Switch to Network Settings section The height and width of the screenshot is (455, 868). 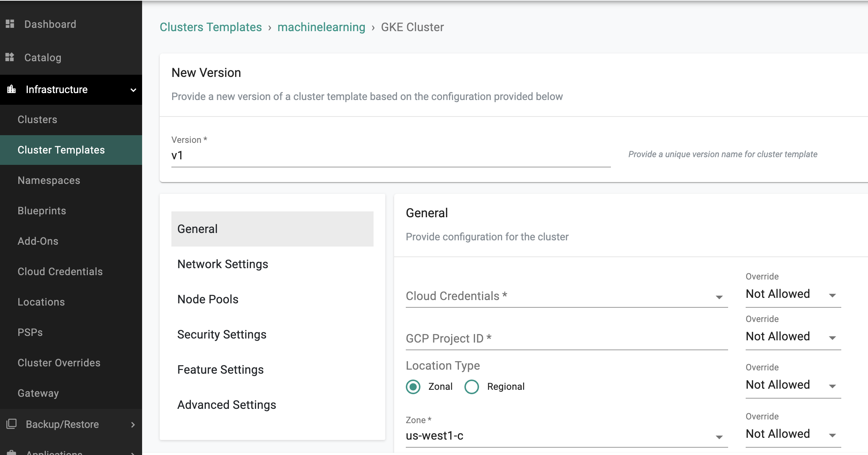click(x=272, y=264)
